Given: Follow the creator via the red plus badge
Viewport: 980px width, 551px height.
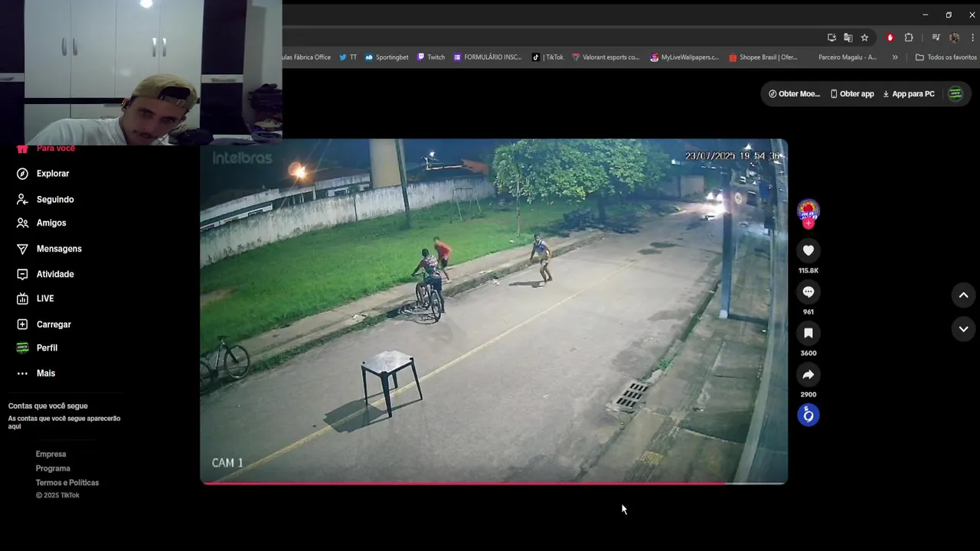Looking at the screenshot, I should coord(808,223).
